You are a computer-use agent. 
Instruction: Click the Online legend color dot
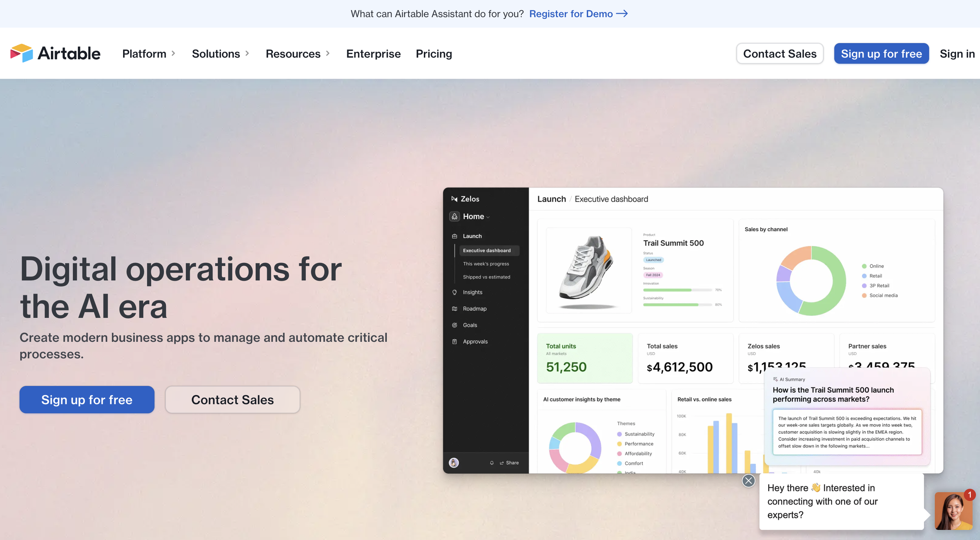coord(864,266)
